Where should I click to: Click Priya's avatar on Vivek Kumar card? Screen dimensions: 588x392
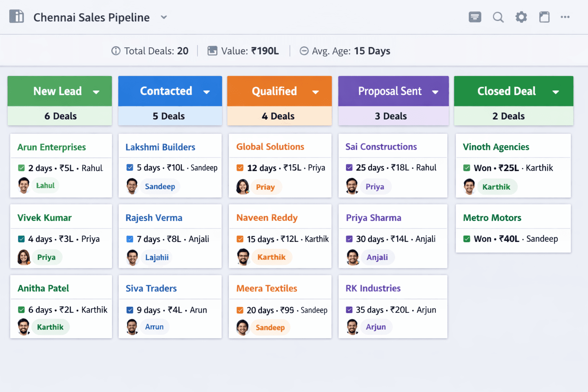click(23, 257)
